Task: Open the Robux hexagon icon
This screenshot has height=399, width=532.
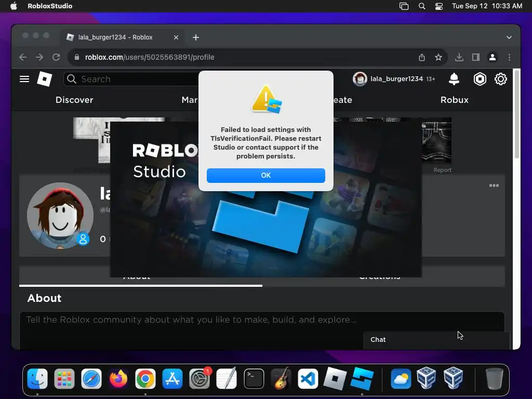Action: click(480, 79)
